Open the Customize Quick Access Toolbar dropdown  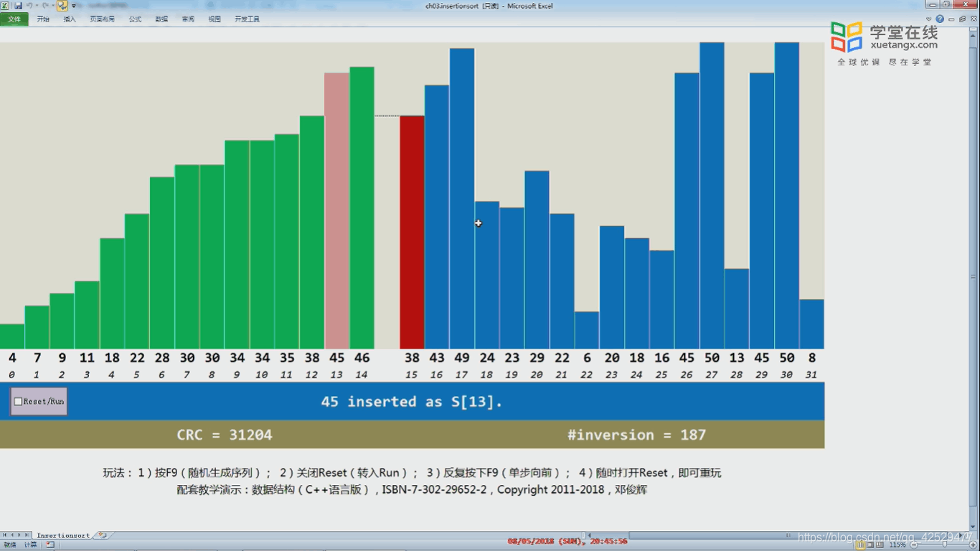coord(74,6)
